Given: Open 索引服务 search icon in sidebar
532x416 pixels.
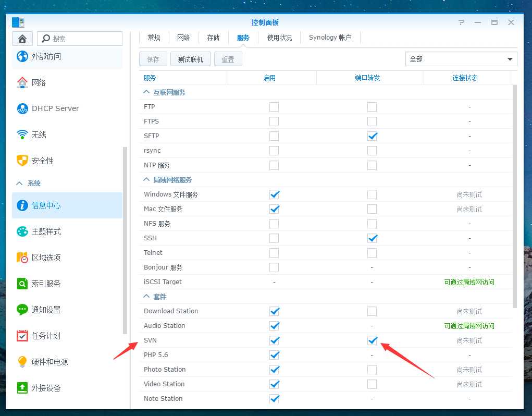Looking at the screenshot, I should coord(22,283).
